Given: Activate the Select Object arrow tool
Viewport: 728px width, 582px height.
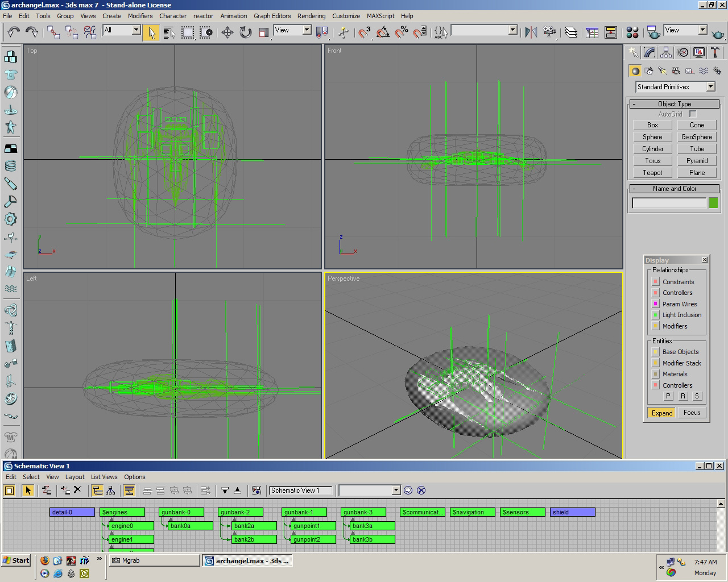Looking at the screenshot, I should pos(151,32).
